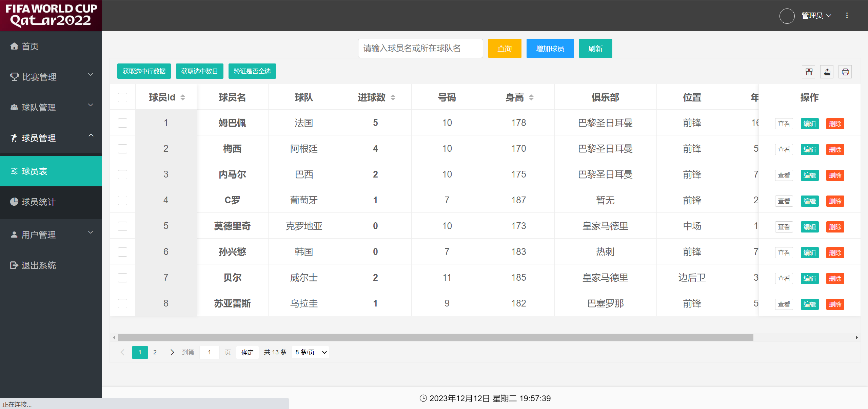The height and width of the screenshot is (409, 868).
Task: Click the horizontal table scrollbar
Action: pyautogui.click(x=435, y=337)
